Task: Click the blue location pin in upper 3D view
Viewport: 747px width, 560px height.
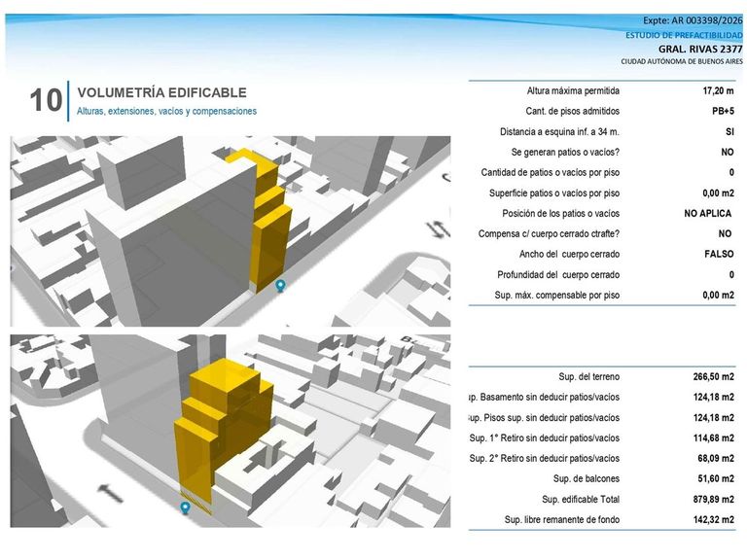Action: click(x=280, y=286)
